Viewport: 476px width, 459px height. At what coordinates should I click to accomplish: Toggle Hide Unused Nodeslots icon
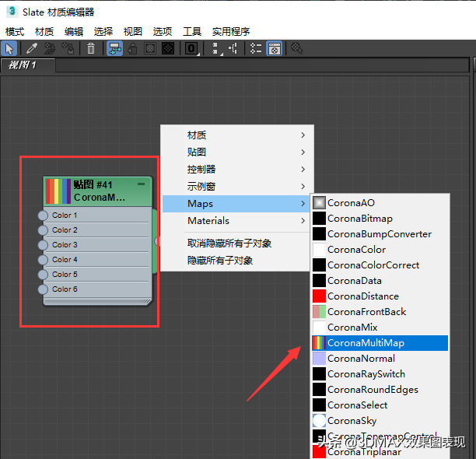(x=132, y=48)
